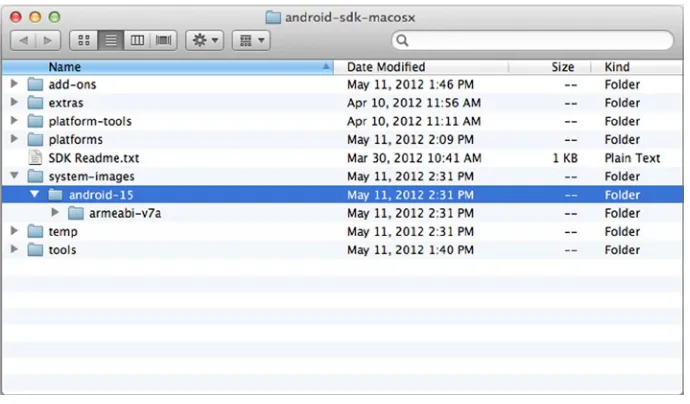Go forward with the right arrow button

[48, 40]
